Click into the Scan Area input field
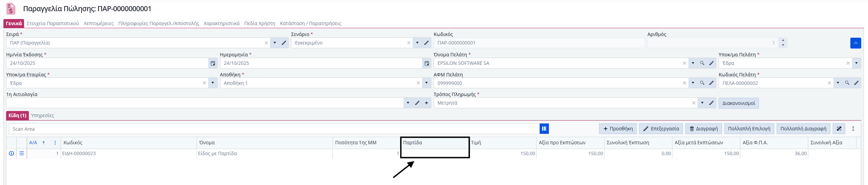Screen dimensions: 868x185 click(272, 129)
